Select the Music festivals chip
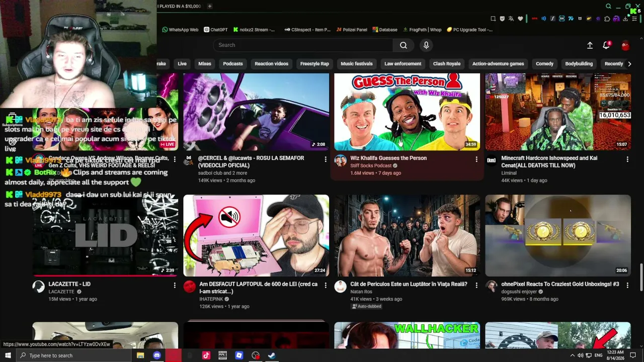The width and height of the screenshot is (644, 362). (357, 64)
